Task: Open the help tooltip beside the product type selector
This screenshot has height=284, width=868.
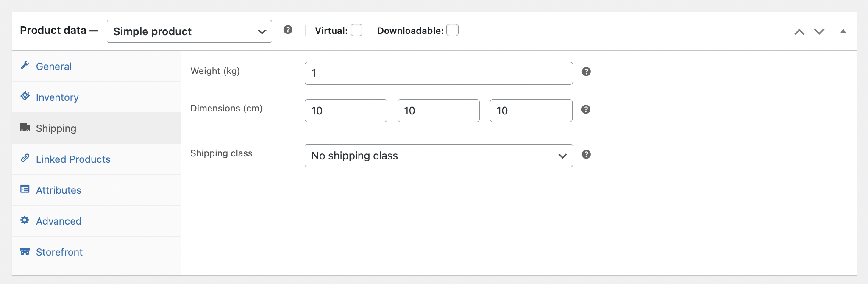Action: pos(288,30)
